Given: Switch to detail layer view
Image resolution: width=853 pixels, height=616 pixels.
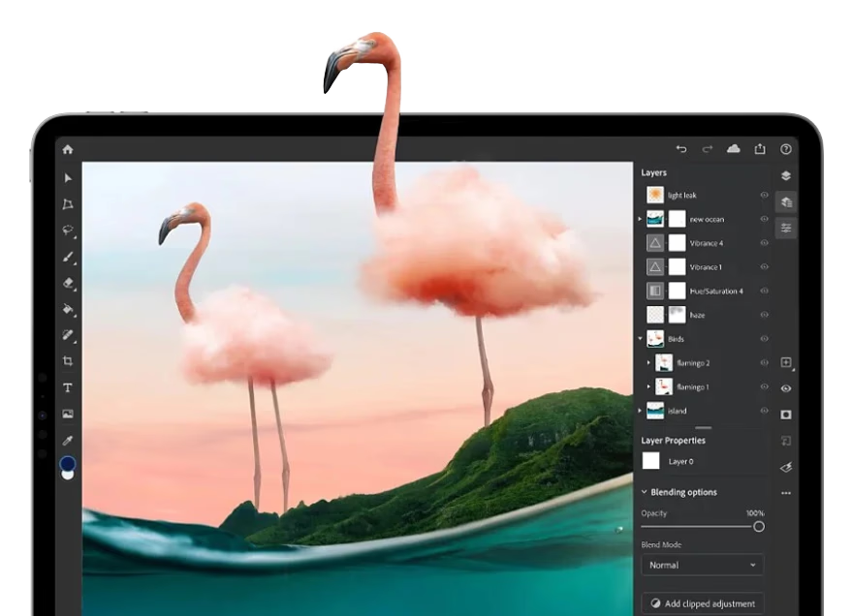Looking at the screenshot, I should [786, 202].
